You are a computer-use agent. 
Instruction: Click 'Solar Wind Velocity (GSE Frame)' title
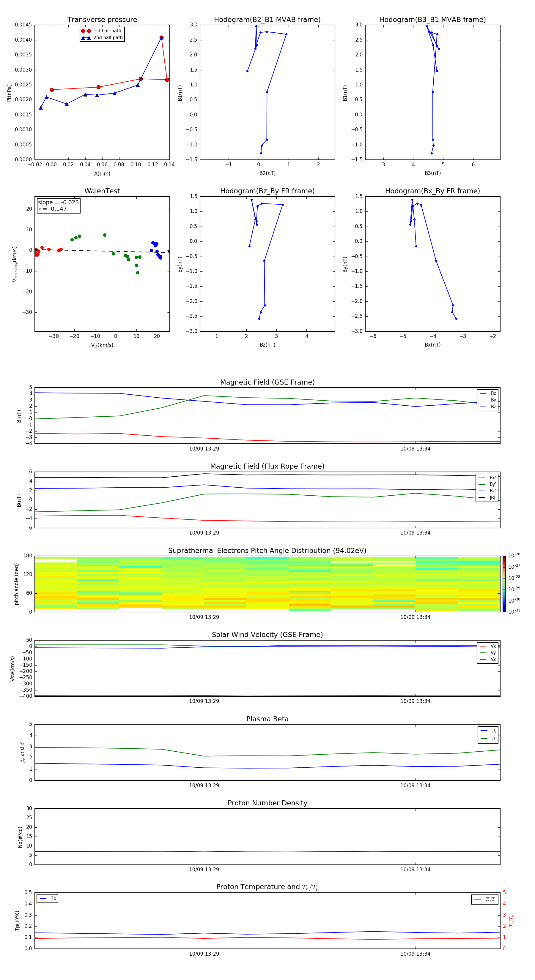point(267,635)
